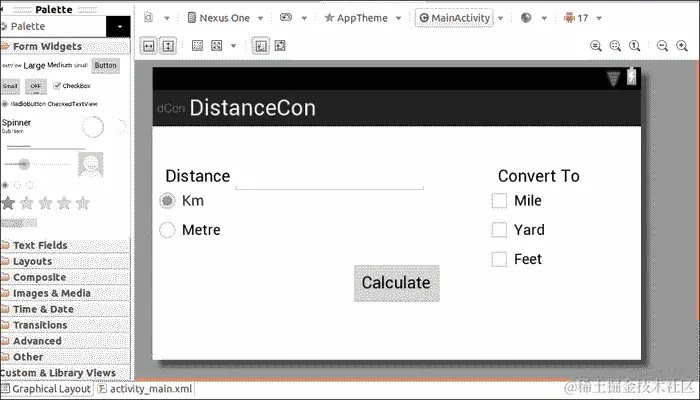This screenshot has width=700, height=400.
Task: Click the Nexus One device icon
Action: 192,18
